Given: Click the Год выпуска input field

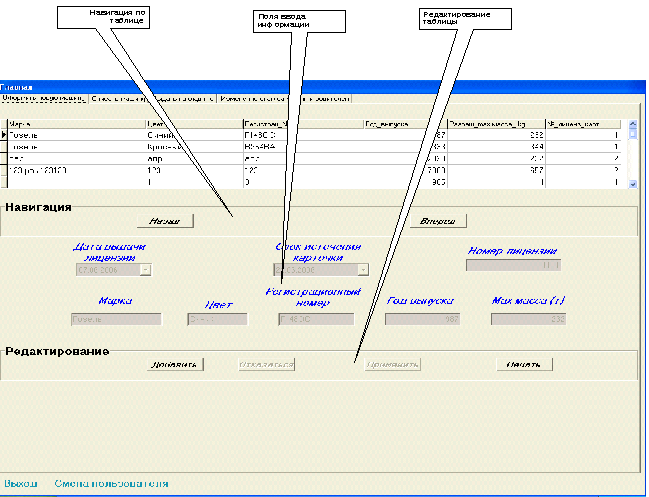Looking at the screenshot, I should click(x=422, y=319).
